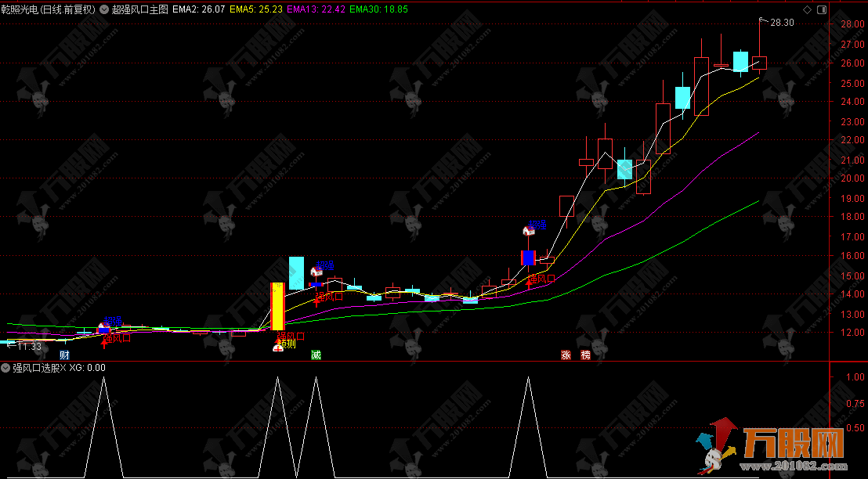Click the 12.00 price axis label

click(852, 333)
